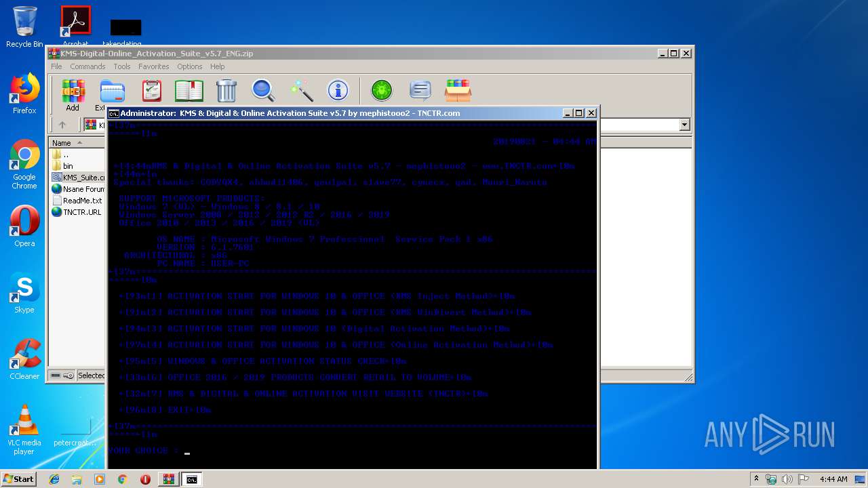Viewport: 868px width, 488px height.
Task: Open the CCleaner desktop shortcut
Action: [x=24, y=359]
